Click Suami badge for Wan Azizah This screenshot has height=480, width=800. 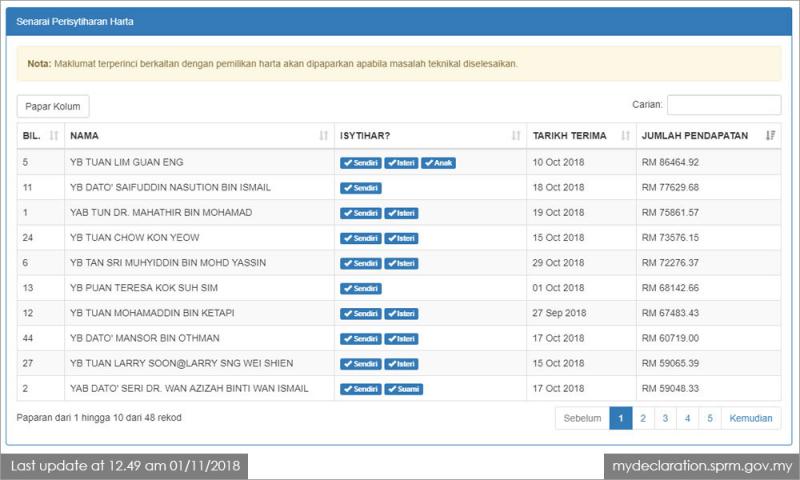point(403,389)
